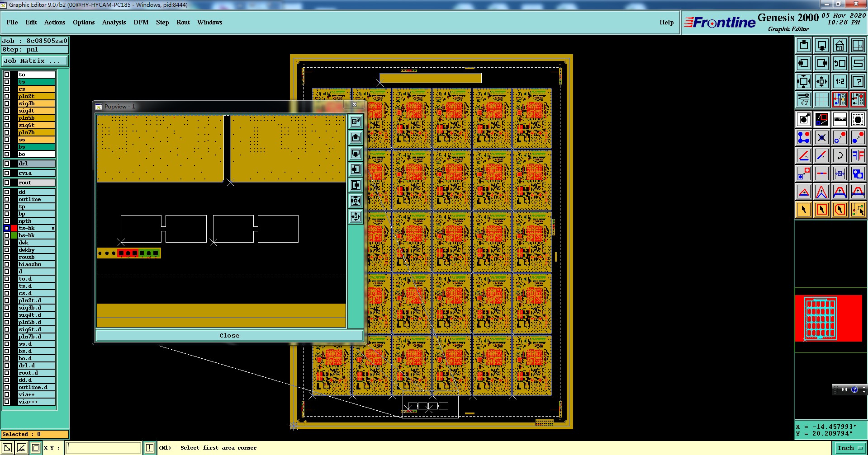Select layer name 'npth' in layer list
This screenshot has width=868, height=455.
coord(36,221)
